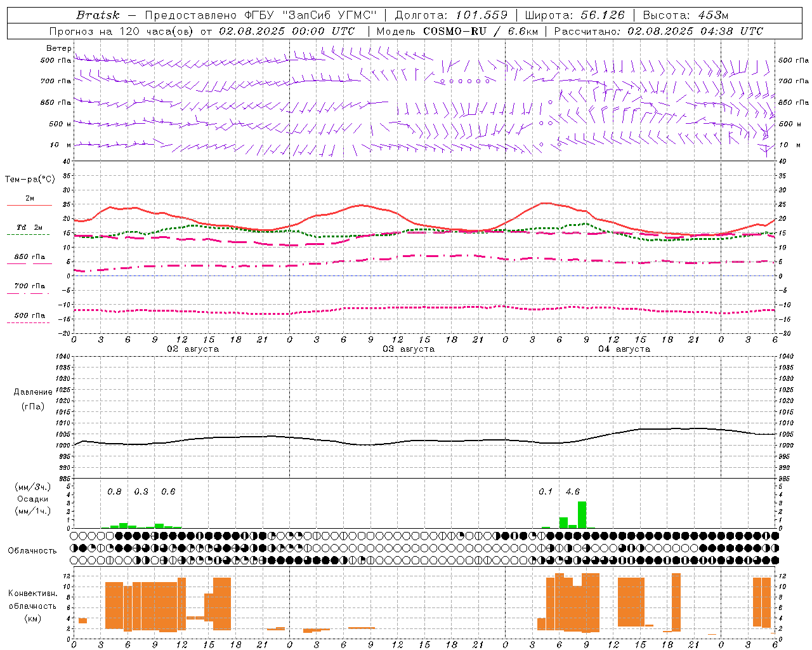Select the model name "COSMO-RU / 6.6км"
Image resolution: width=812 pixels, height=650 pixels.
[x=480, y=31]
